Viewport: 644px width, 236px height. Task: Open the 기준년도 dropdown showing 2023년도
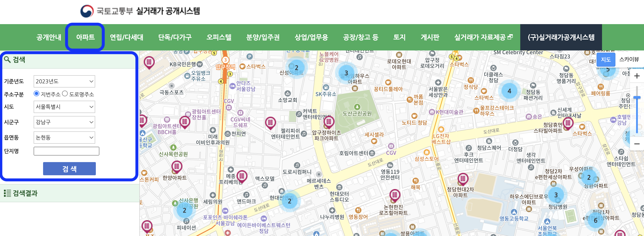click(64, 81)
